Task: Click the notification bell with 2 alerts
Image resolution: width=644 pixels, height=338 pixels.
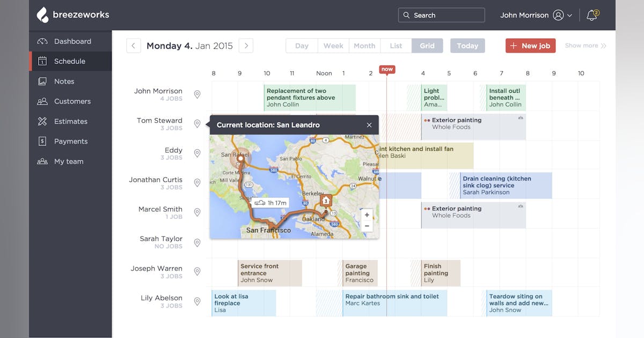Action: [591, 16]
